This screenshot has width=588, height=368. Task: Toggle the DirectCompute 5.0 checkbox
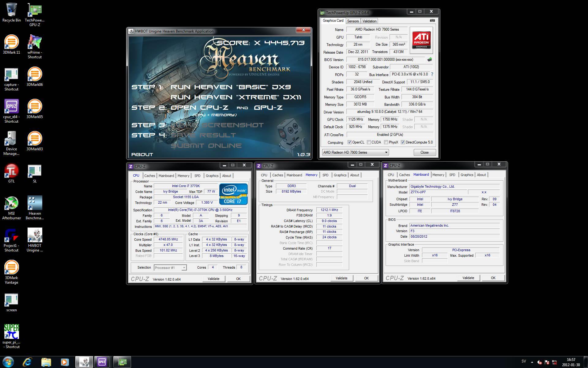tap(403, 142)
